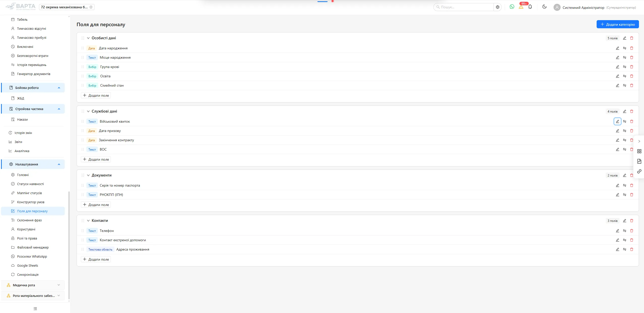This screenshot has height=313, width=644.
Task: Add a field to Контакти category
Action: pos(96,259)
